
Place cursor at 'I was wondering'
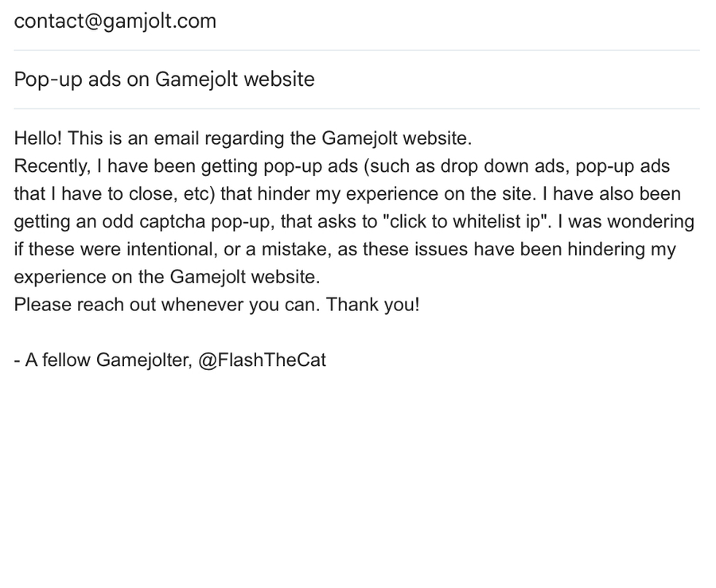pyautogui.click(x=626, y=221)
